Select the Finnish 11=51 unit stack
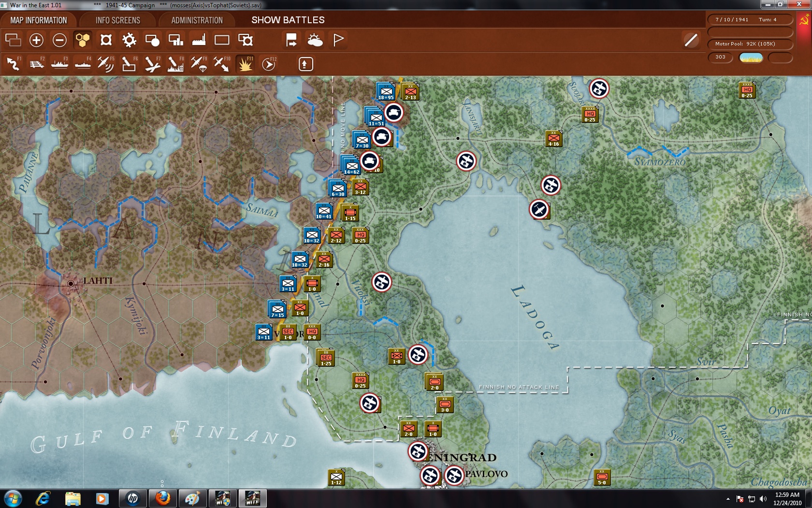Image resolution: width=812 pixels, height=508 pixels. click(x=375, y=117)
